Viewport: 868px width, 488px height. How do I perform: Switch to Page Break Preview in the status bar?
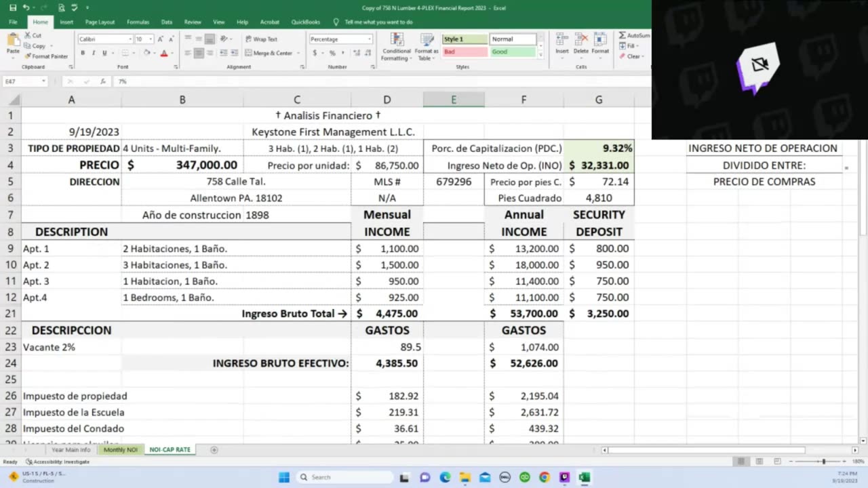pyautogui.click(x=777, y=462)
